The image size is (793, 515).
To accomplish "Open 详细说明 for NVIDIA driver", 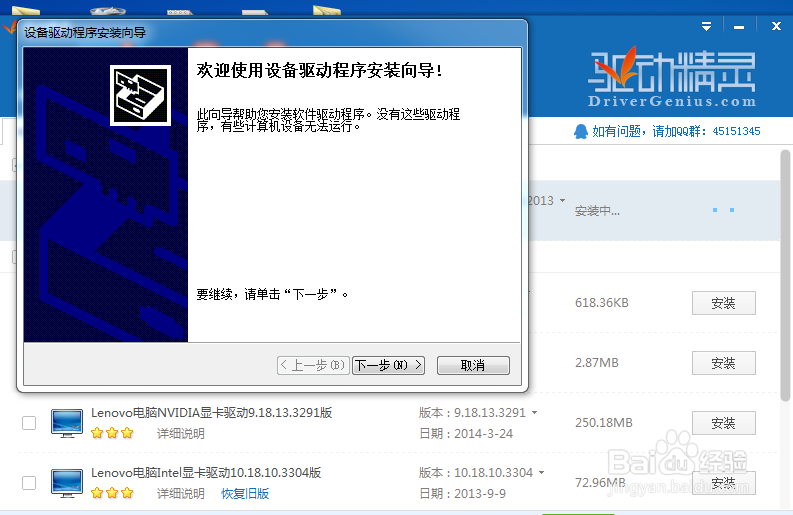I will (x=181, y=434).
